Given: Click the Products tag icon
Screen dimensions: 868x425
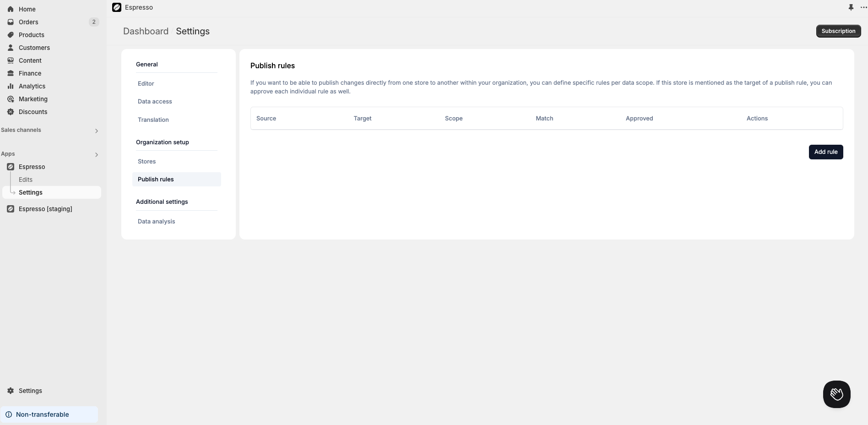Looking at the screenshot, I should [11, 35].
